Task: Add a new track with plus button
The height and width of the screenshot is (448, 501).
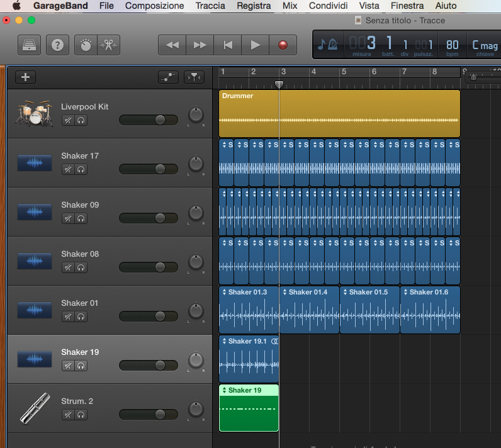Action: [x=25, y=77]
